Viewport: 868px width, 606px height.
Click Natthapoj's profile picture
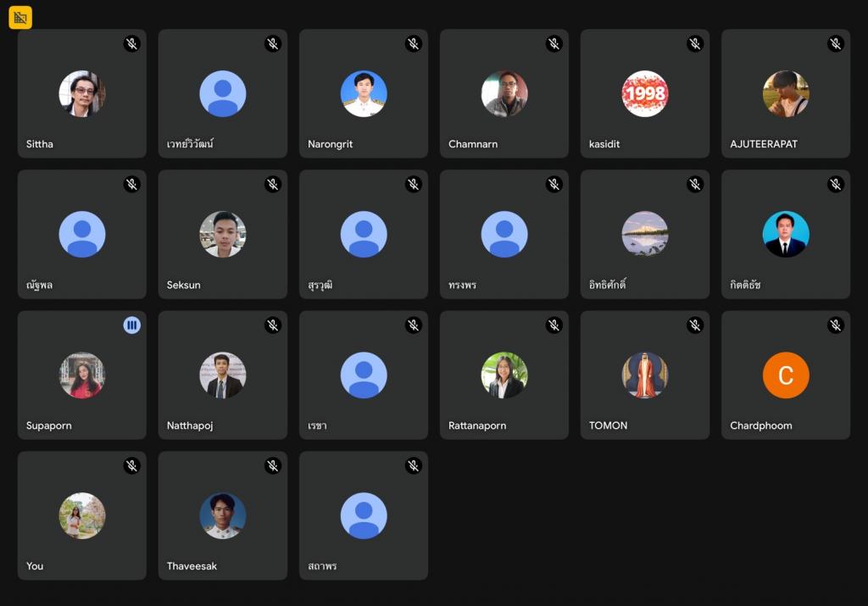[223, 375]
